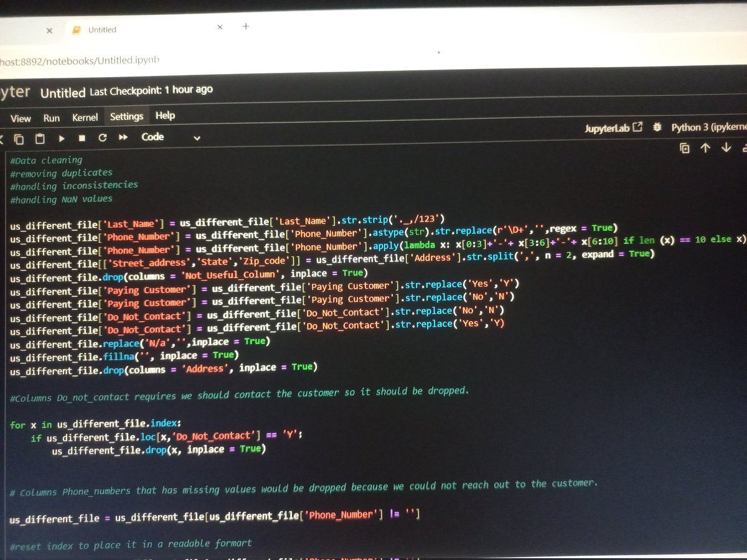Screen dimensions: 747x560
Task: Click the replace('N/a','') code line
Action: click(x=140, y=343)
